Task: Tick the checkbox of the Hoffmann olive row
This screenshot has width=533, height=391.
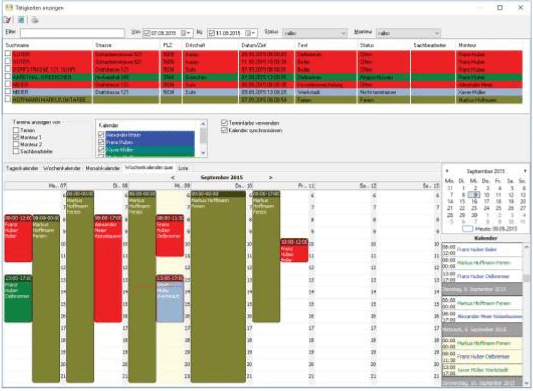Action: [x=8, y=99]
